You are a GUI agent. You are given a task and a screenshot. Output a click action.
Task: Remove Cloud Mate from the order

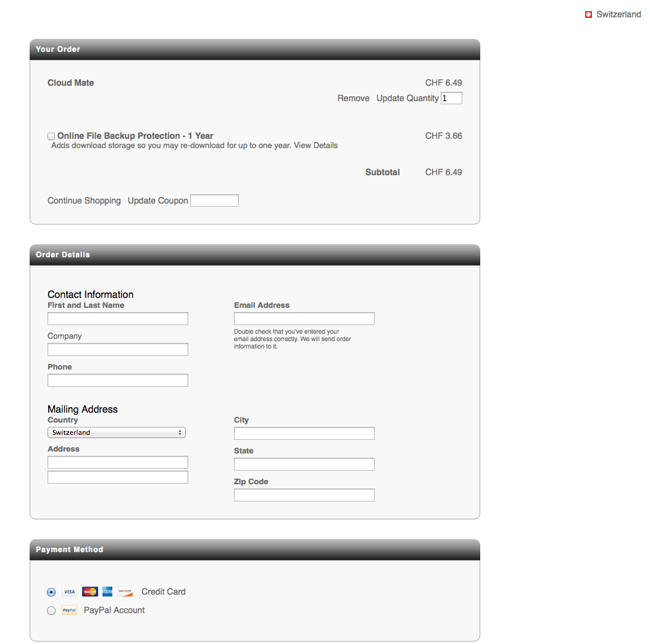tap(353, 99)
